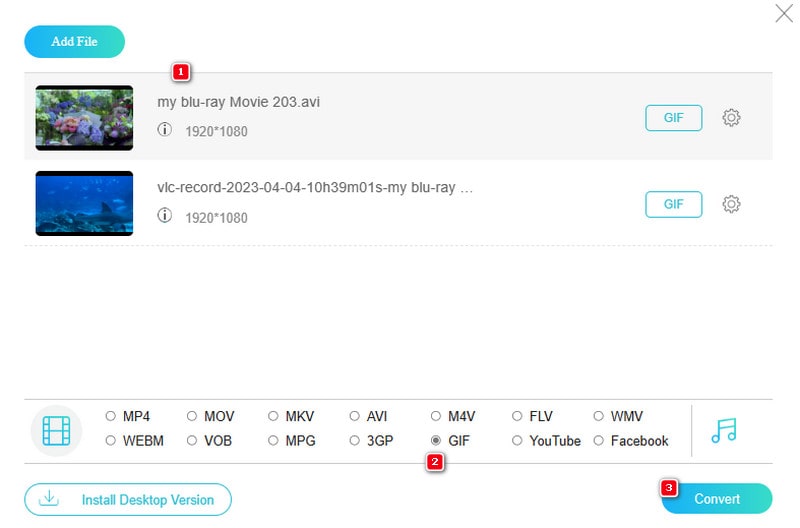Switch to the video formats film icon
Screen dimensions: 800x528
pyautogui.click(x=57, y=430)
